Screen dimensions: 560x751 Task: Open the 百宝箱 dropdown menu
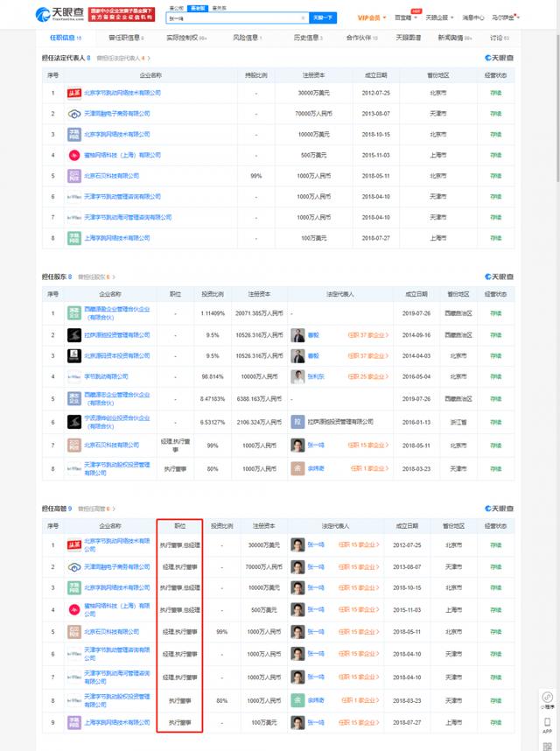(x=405, y=18)
